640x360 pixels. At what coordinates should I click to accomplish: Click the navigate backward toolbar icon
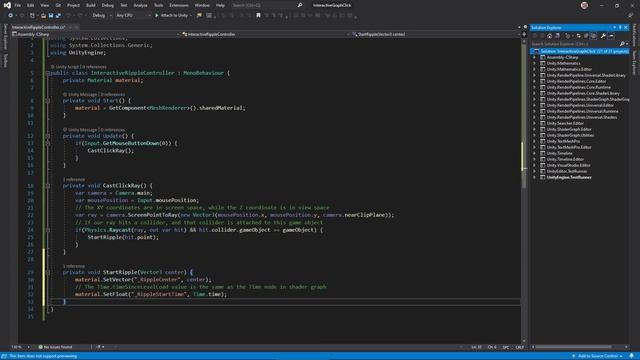[x=11, y=16]
